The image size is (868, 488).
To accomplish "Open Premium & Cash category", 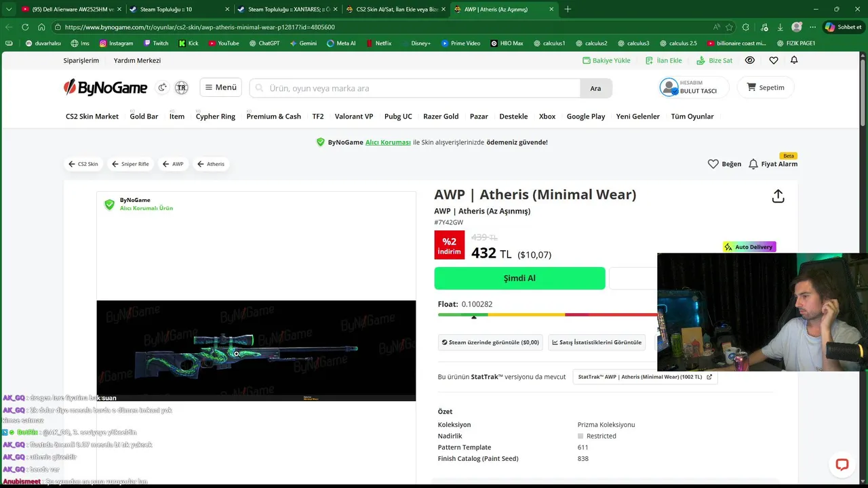I will point(274,117).
